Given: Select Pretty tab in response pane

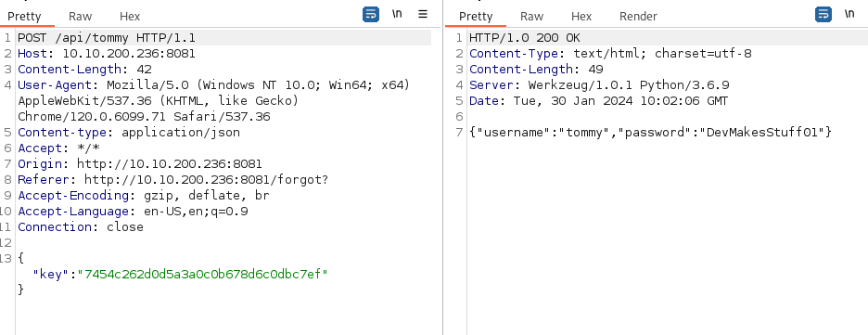Looking at the screenshot, I should 476,17.
